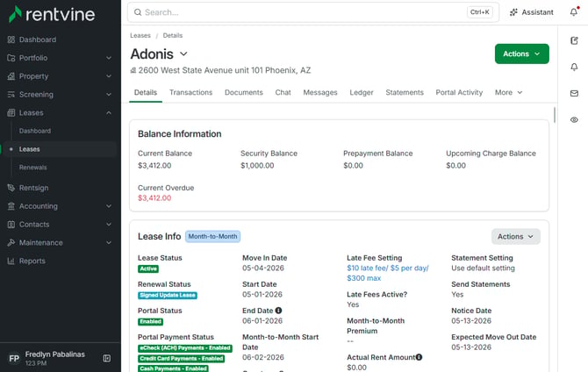Click the Month-to-Month badge

point(212,237)
